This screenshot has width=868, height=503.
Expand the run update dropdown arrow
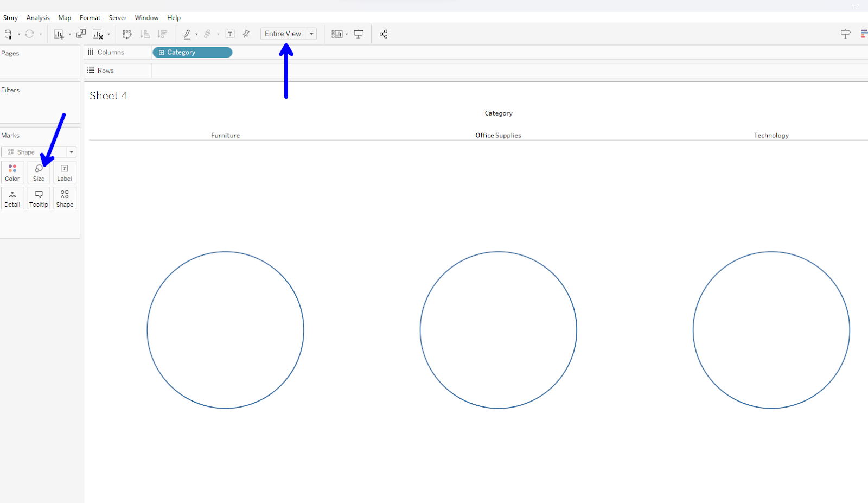(41, 34)
